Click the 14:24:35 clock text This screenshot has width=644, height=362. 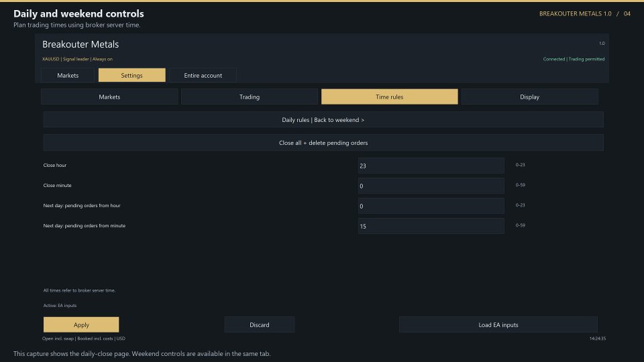pos(597,339)
